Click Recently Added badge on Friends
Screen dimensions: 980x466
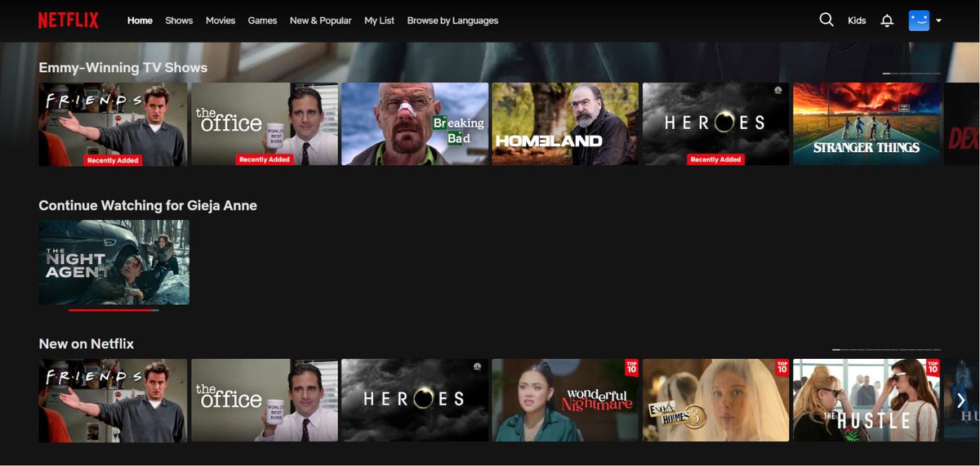(x=114, y=160)
